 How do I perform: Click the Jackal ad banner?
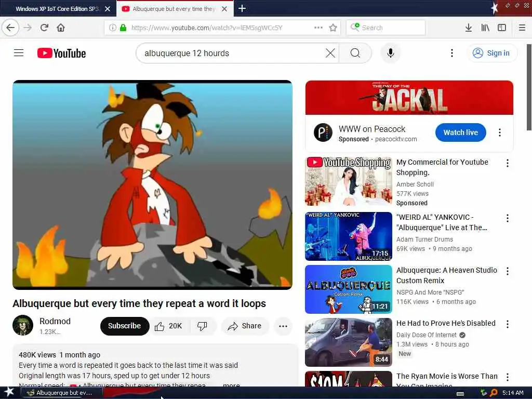coord(409,98)
